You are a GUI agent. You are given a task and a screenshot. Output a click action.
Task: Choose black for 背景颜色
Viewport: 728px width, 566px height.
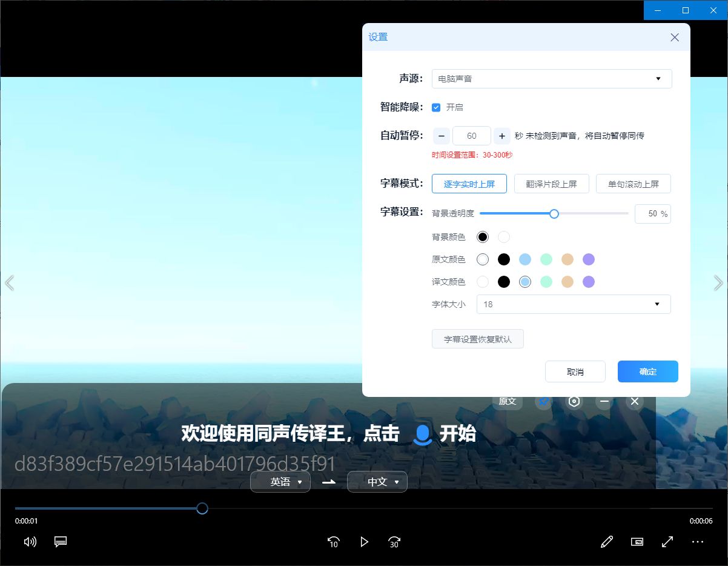[483, 237]
